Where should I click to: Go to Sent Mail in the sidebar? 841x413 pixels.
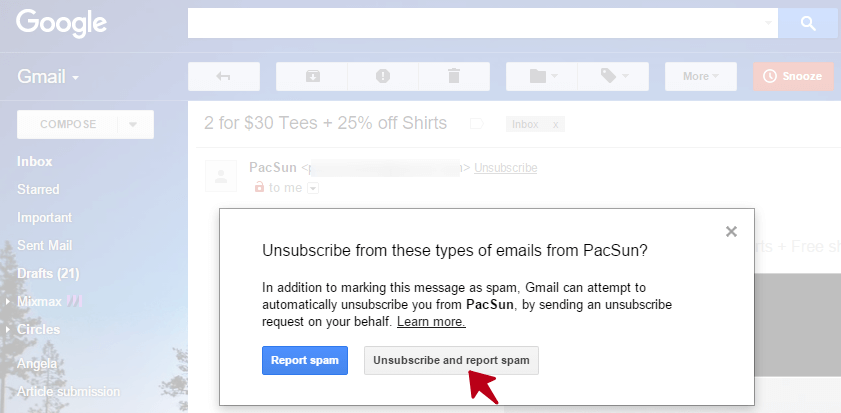[x=45, y=245]
